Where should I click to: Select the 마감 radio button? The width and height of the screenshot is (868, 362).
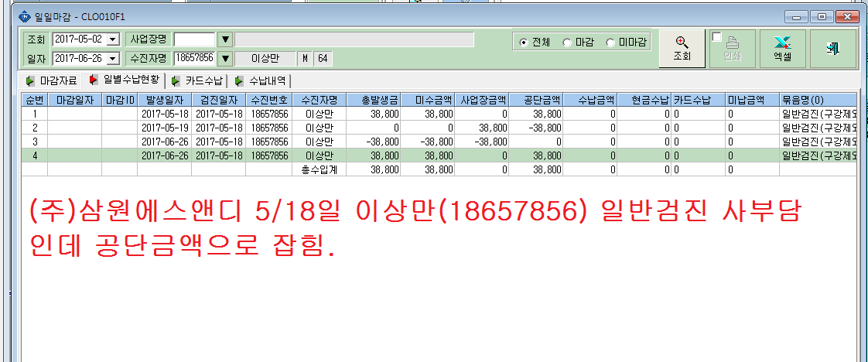click(x=567, y=43)
